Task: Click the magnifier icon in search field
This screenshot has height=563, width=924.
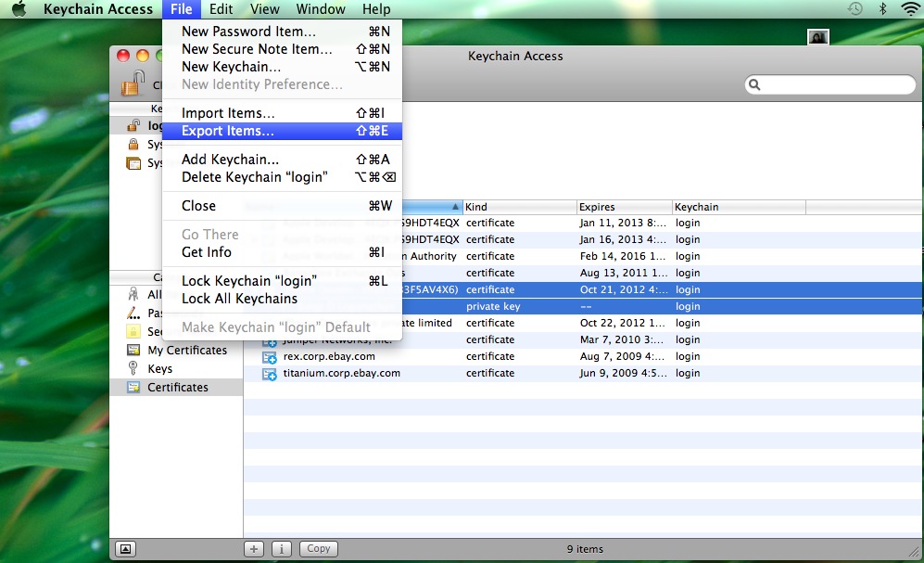Action: (x=754, y=85)
